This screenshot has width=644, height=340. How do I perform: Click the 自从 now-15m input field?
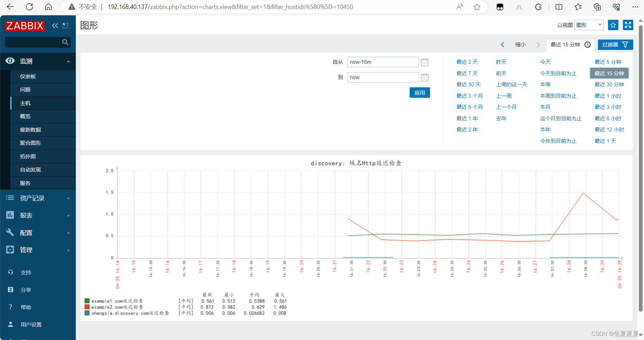click(383, 62)
